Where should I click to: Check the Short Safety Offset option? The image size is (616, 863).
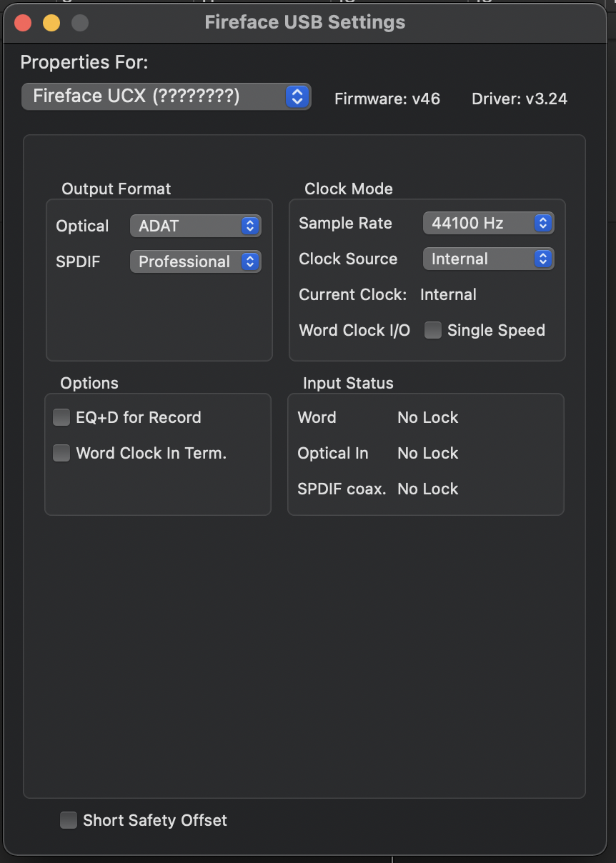(69, 820)
